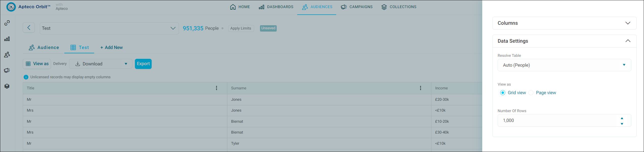Open the COLLECTIONS menu
The height and width of the screenshot is (152, 644).
pyautogui.click(x=399, y=7)
